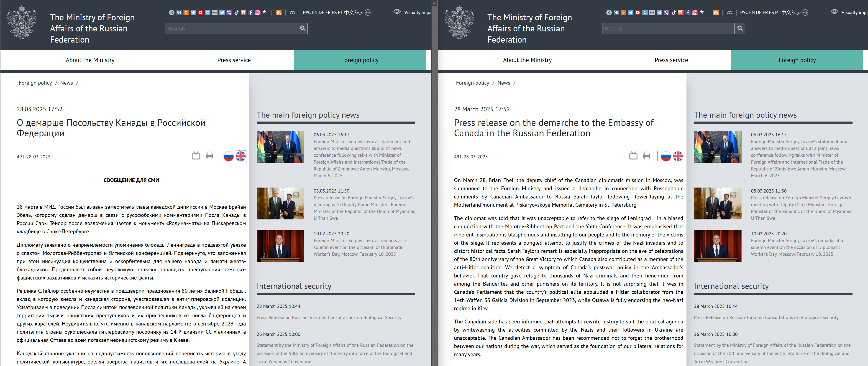Click the Ministry coat of arms logo, left window
Image resolution: width=868 pixels, height=366 pixels.
click(x=22, y=22)
